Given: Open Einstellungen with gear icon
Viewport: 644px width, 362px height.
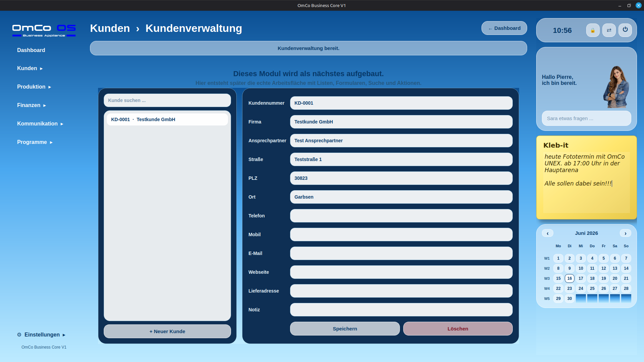Looking at the screenshot, I should [x=41, y=334].
